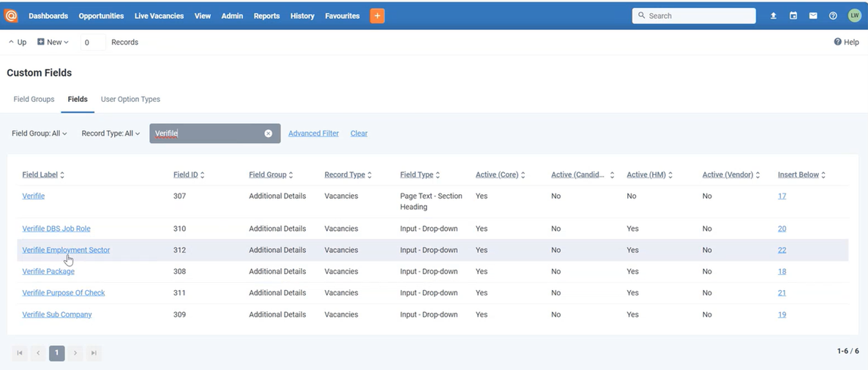Sort by Record Type column
The width and height of the screenshot is (868, 370).
coord(348,174)
